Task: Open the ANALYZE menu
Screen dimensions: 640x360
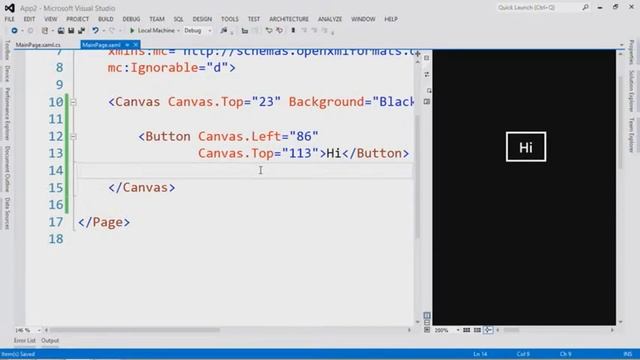Action: click(330, 19)
